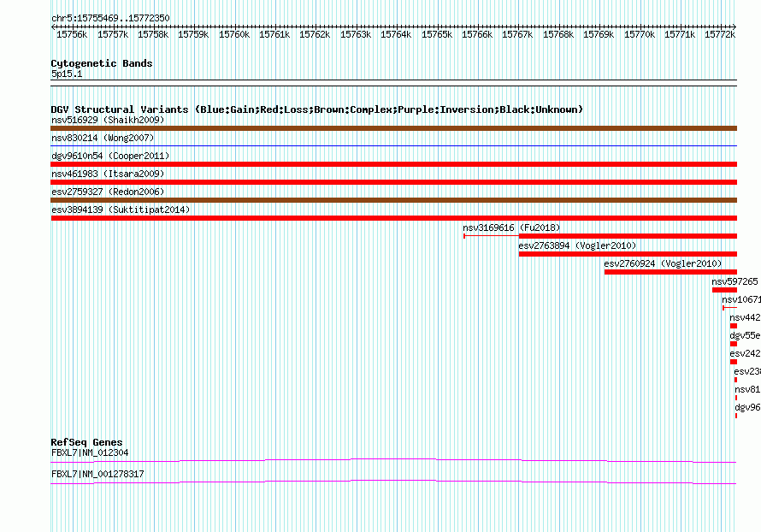
Task: Click the red bar under dgv9610n54 (Cooper2011)
Action: click(393, 164)
